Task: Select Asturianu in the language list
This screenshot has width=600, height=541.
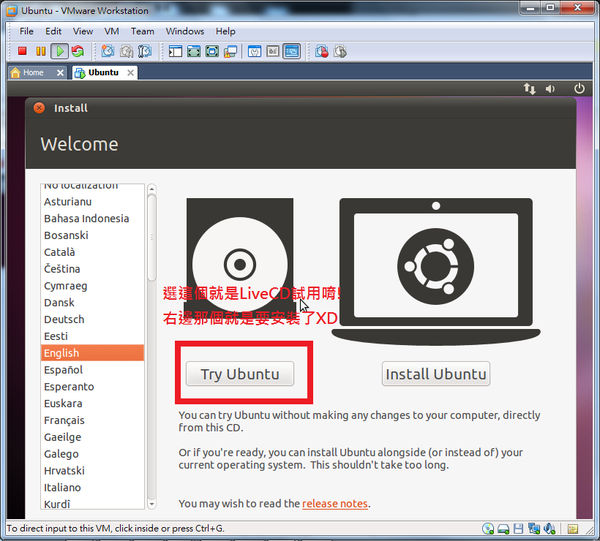Action: pos(92,202)
